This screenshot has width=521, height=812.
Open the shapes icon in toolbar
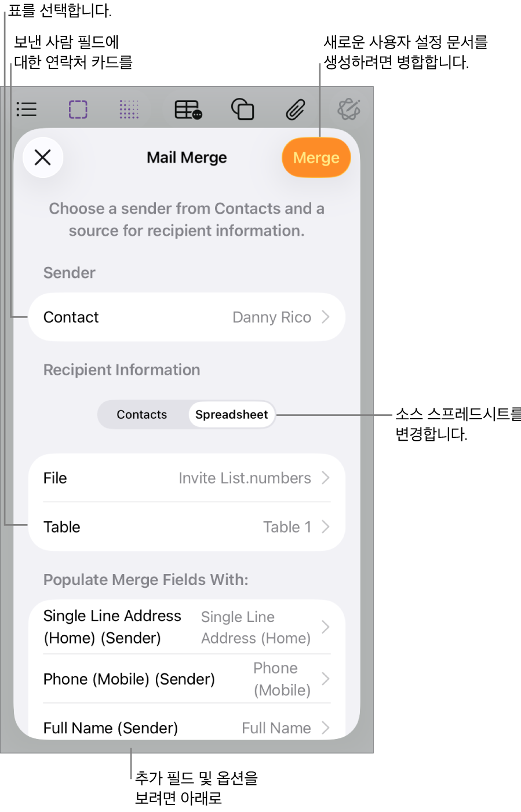point(243,109)
